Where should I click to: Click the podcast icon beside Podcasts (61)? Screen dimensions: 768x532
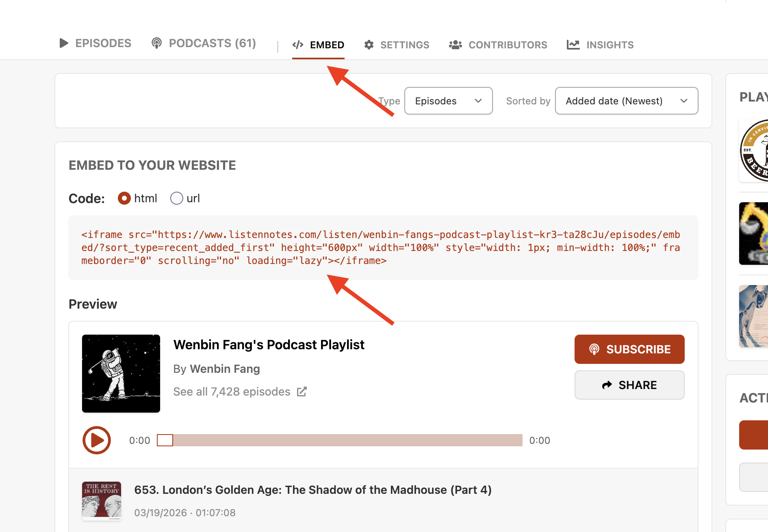[156, 43]
